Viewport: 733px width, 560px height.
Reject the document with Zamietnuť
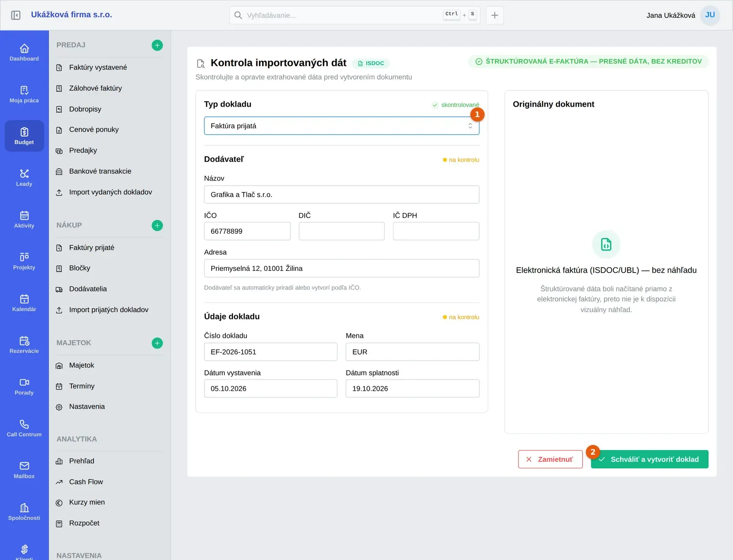[550, 459]
